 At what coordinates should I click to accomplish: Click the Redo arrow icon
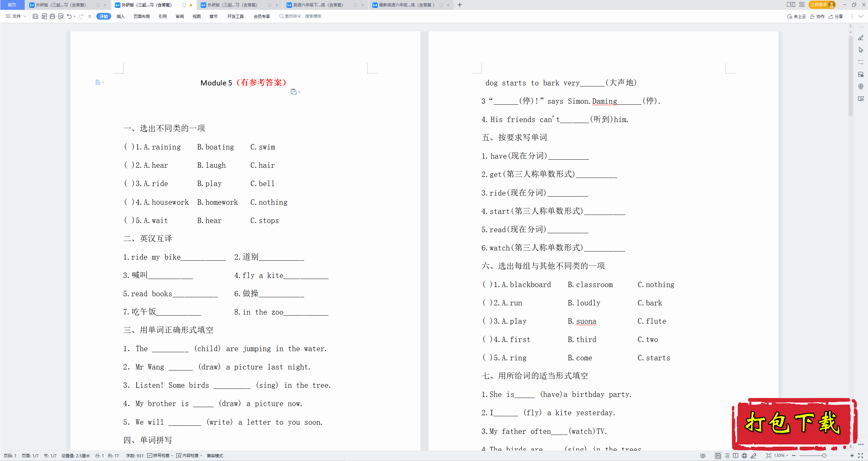81,16
